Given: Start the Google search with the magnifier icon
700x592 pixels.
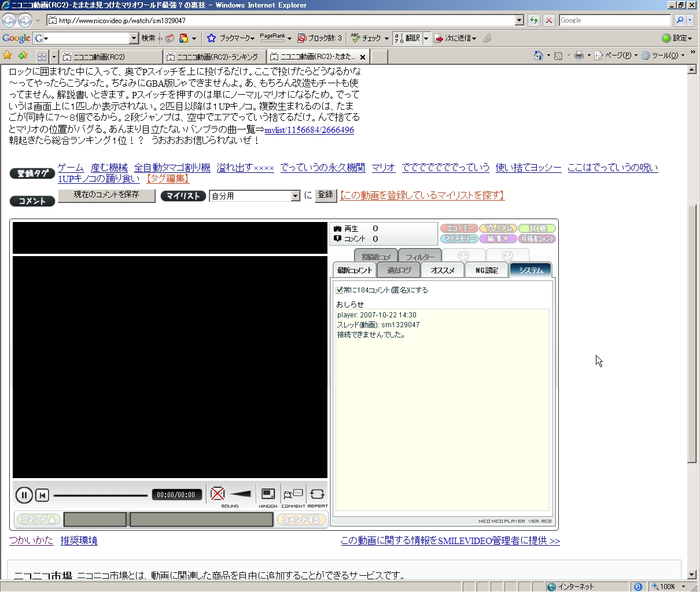Looking at the screenshot, I should pyautogui.click(x=680, y=20).
